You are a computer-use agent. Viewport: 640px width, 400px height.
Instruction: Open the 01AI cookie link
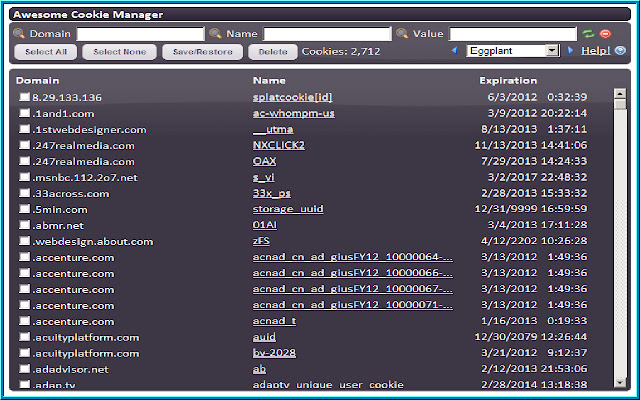[264, 225]
